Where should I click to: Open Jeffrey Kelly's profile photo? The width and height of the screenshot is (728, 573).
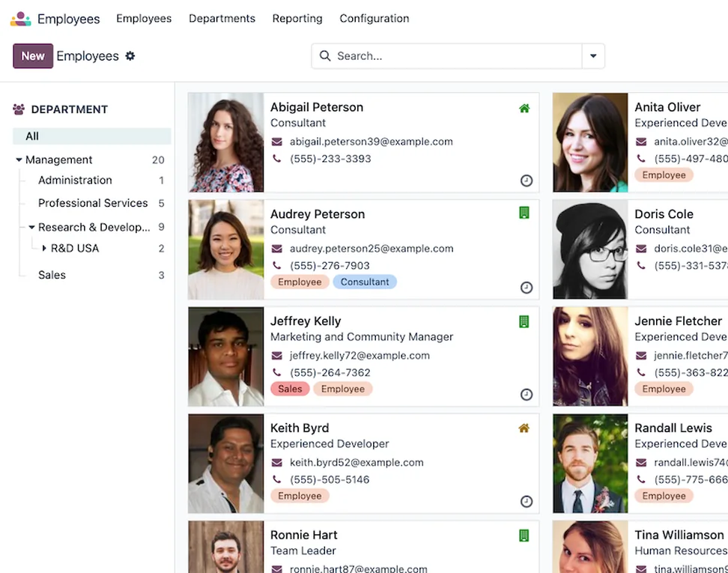[226, 357]
